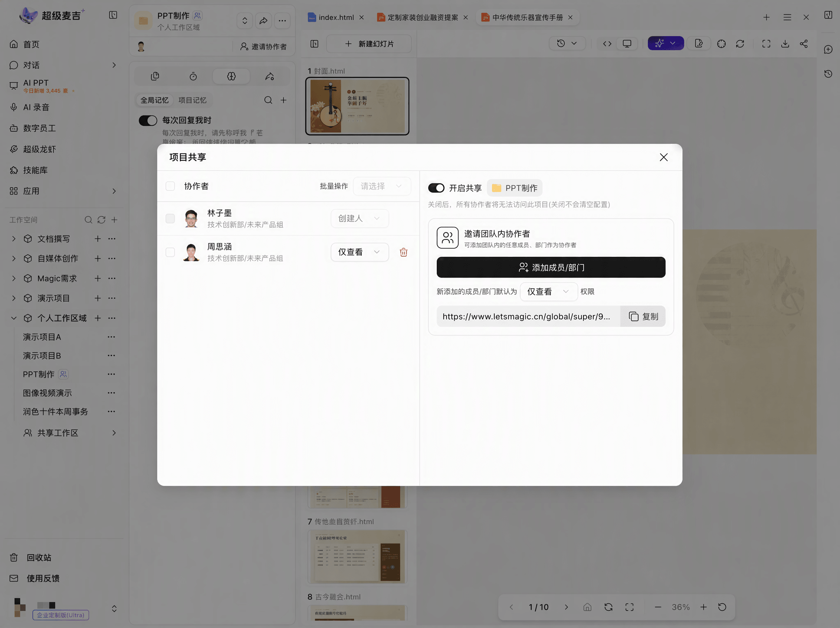Click the copy link 复制 button
This screenshot has width=840, height=628.
click(643, 316)
